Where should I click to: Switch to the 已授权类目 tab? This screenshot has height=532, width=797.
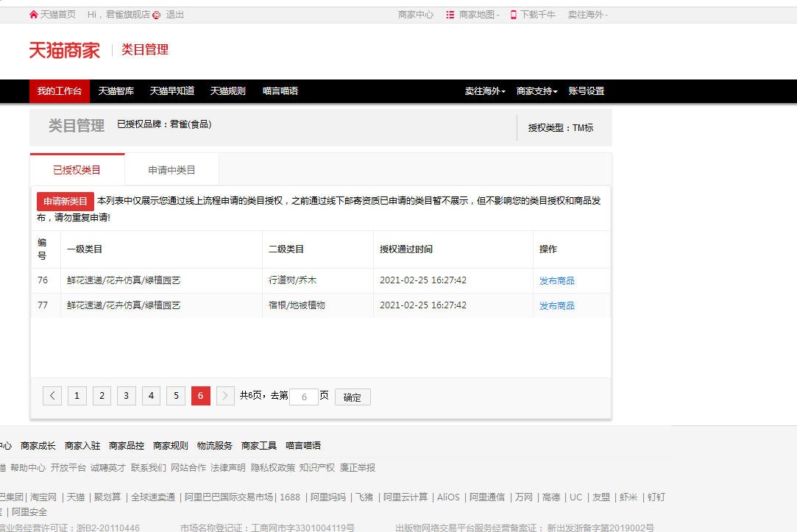[77, 170]
